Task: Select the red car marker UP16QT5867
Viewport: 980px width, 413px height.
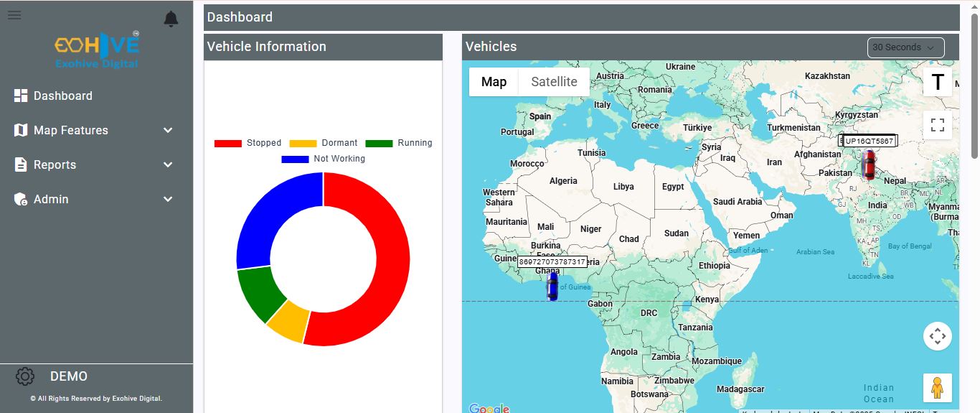Action: [x=868, y=164]
